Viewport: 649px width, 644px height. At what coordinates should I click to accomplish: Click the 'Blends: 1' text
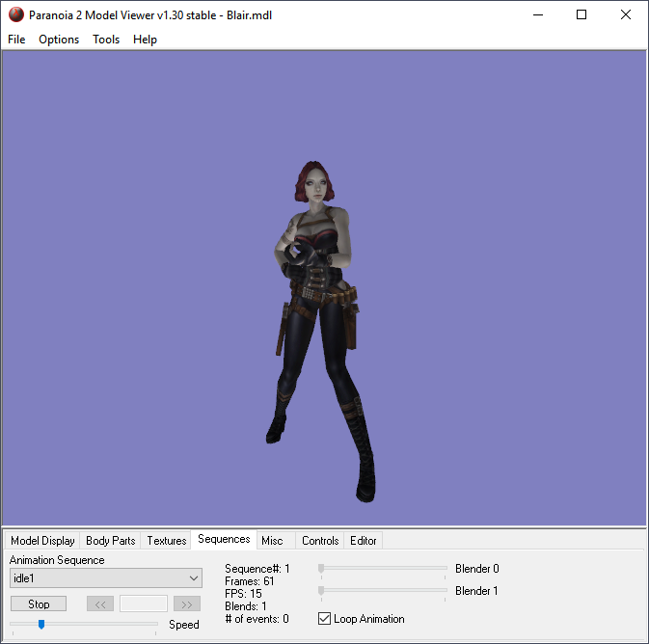[x=246, y=606]
